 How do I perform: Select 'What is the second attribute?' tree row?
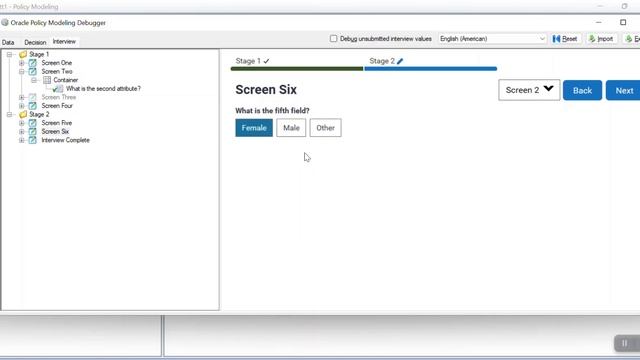tap(103, 89)
